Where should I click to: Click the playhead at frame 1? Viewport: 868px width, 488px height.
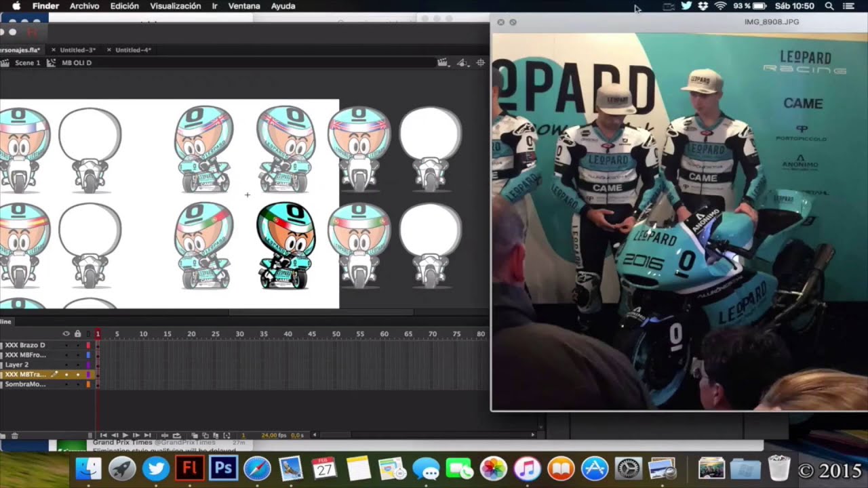pos(98,333)
